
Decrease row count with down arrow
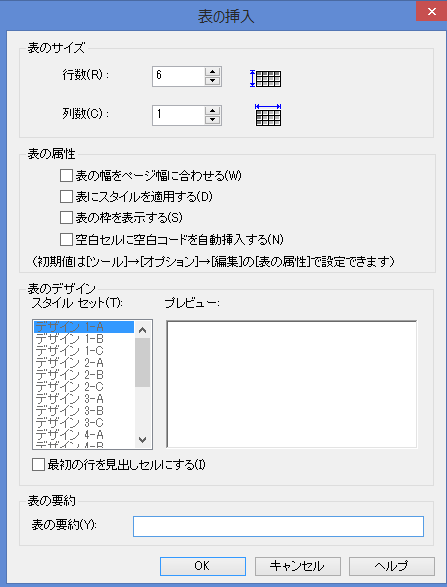click(x=213, y=81)
